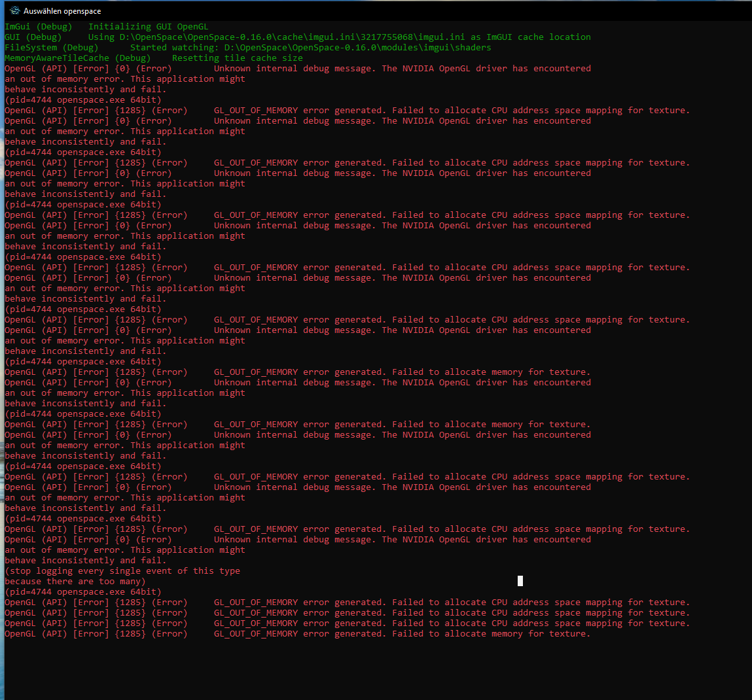Select the 'ImGui (Debug) Initializing GUI OpenGL' line
Screen dimensions: 752x700
click(x=107, y=27)
